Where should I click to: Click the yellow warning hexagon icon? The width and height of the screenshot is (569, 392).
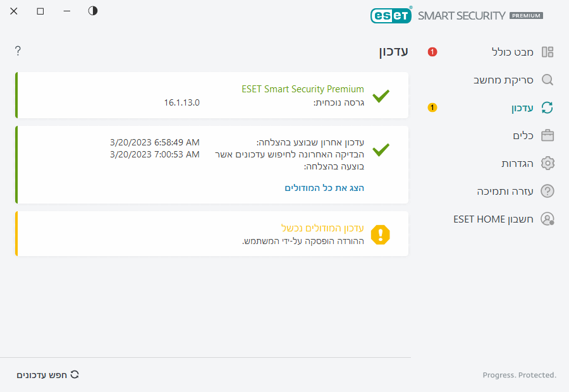pyautogui.click(x=381, y=235)
